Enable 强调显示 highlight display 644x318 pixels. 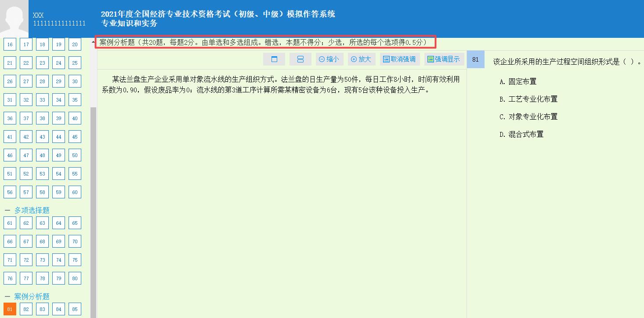[x=444, y=58]
